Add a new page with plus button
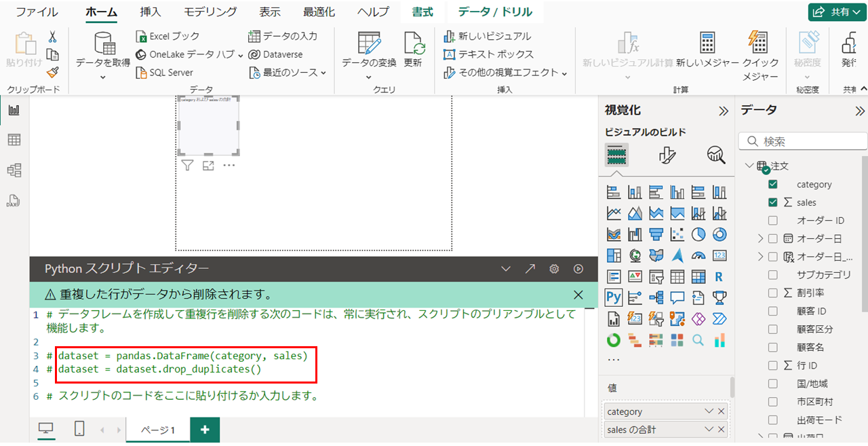The width and height of the screenshot is (868, 446). click(x=205, y=430)
